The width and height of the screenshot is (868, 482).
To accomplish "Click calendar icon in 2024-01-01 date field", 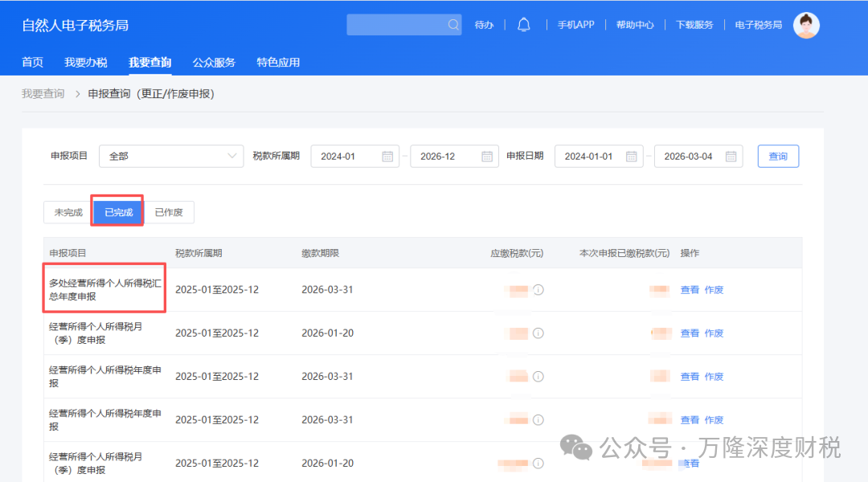I will (x=632, y=157).
